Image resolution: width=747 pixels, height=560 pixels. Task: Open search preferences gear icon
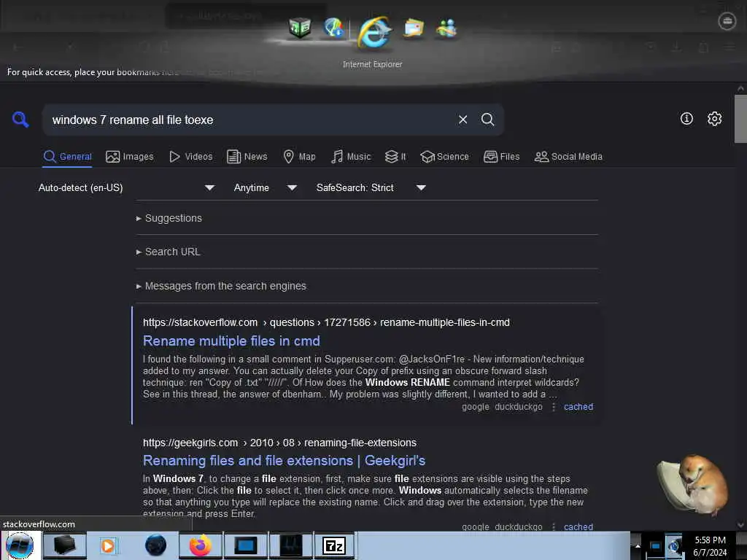[x=714, y=119]
